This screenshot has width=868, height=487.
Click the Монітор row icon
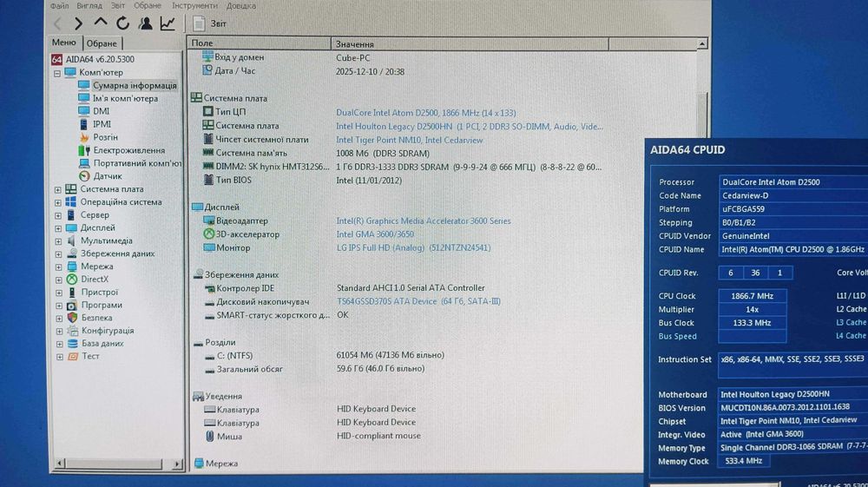tap(209, 248)
